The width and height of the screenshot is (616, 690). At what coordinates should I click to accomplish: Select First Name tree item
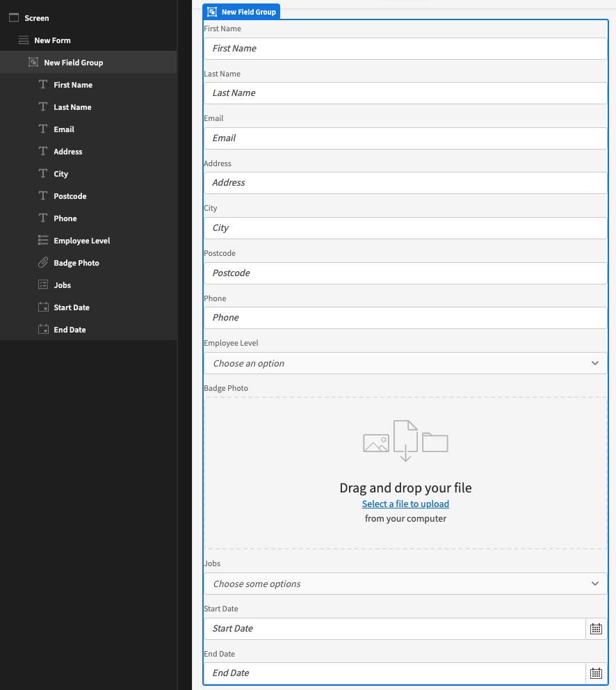tap(88, 84)
